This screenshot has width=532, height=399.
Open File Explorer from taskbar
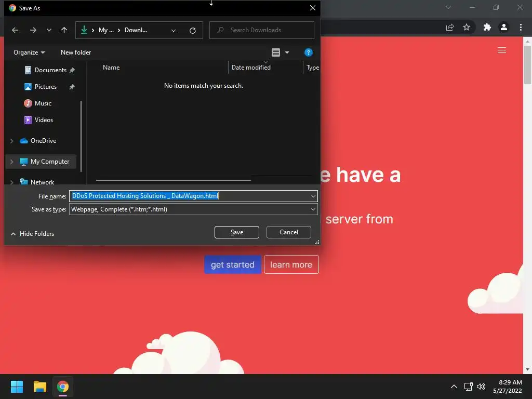(39, 387)
